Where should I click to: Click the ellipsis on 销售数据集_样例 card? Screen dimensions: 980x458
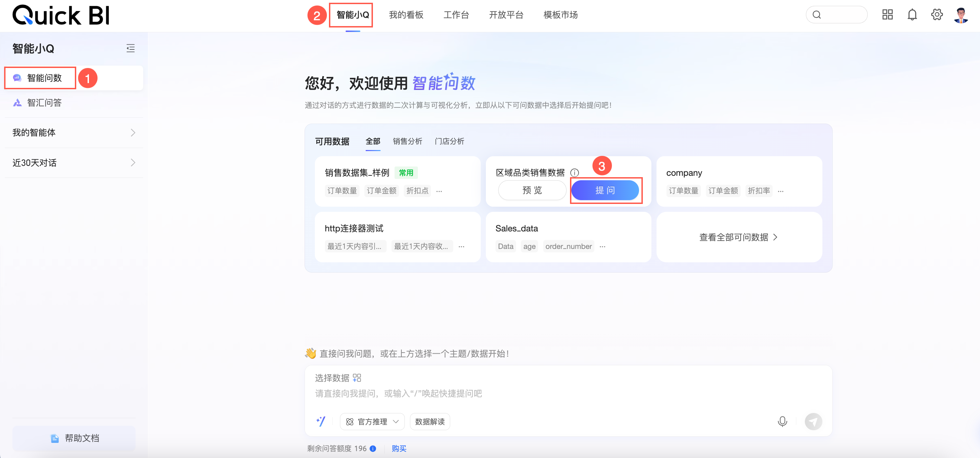[x=439, y=191]
